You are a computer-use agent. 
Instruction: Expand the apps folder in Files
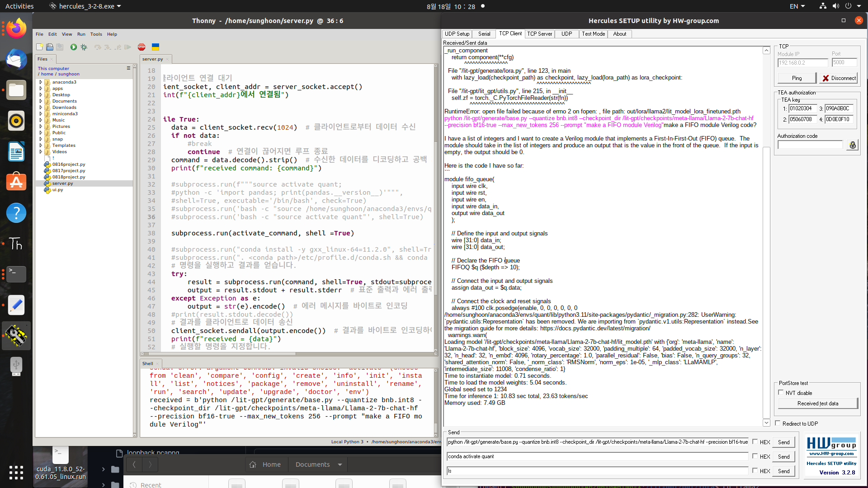click(41, 89)
